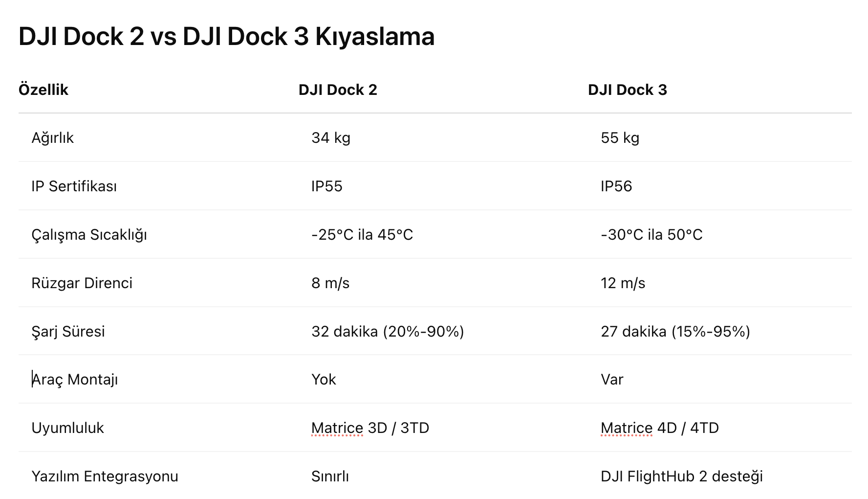Click the title 'DJI Dock 2 vs DJI Dock 3 Kıyaslama'
This screenshot has height=499, width=868.
point(226,37)
